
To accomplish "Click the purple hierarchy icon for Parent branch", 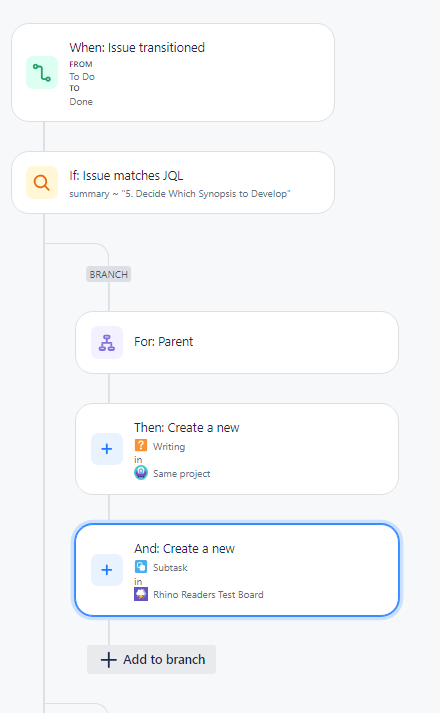I will 107,342.
